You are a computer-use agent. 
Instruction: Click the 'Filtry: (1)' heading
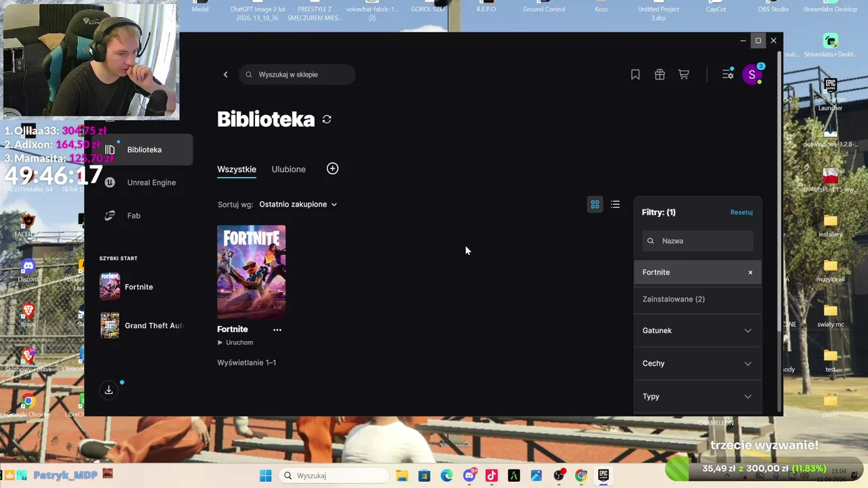point(659,212)
